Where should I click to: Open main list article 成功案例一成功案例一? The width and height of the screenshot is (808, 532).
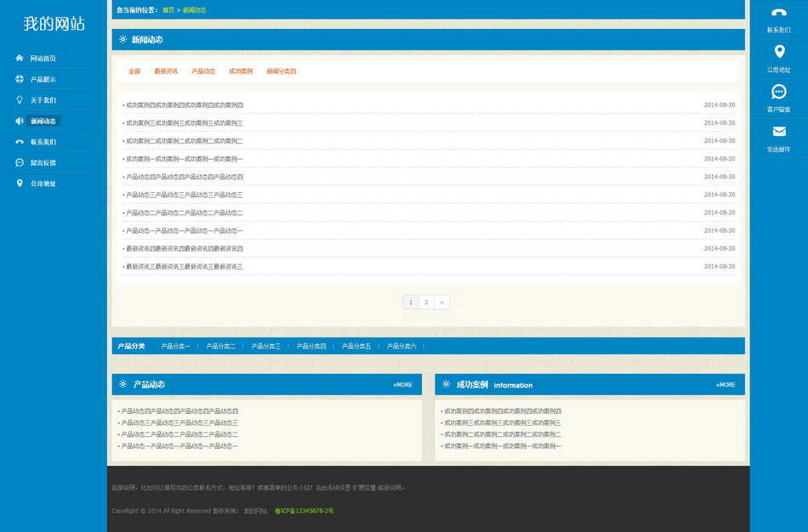pos(185,159)
